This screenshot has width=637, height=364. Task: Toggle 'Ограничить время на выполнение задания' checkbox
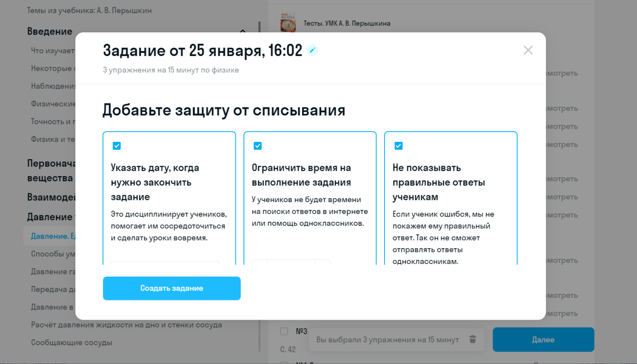point(258,146)
